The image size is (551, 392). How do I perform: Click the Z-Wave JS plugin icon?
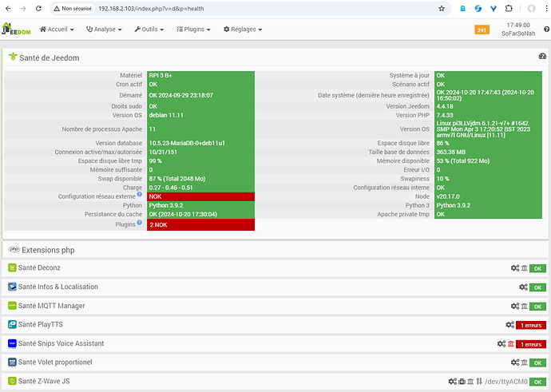point(12,381)
